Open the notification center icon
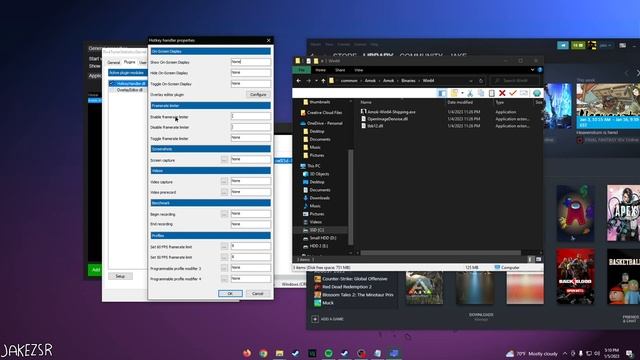 click(629, 353)
